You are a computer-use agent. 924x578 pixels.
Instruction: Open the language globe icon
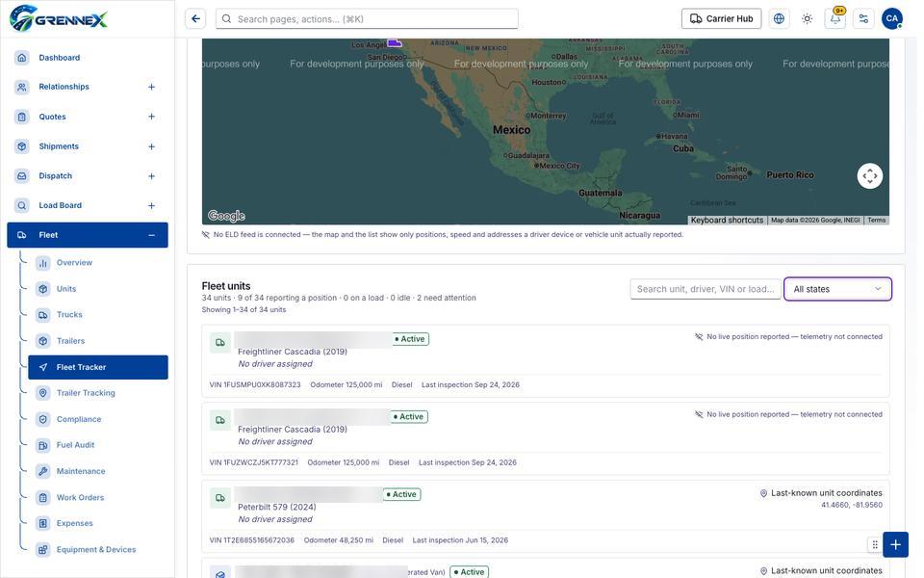coord(779,19)
